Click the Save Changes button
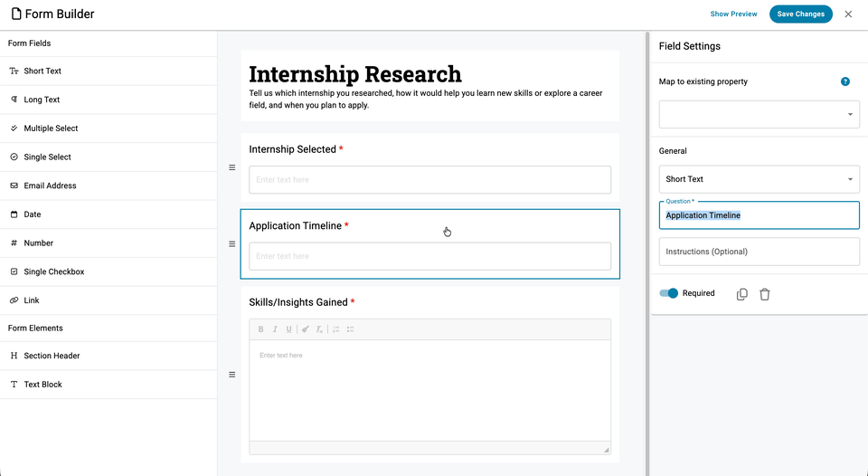Viewport: 868px width, 476px height. click(x=800, y=14)
